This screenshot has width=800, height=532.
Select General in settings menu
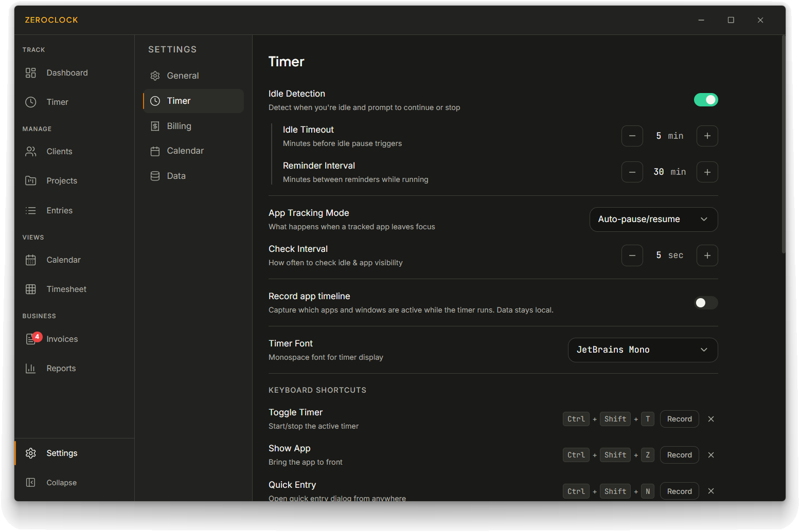click(183, 76)
